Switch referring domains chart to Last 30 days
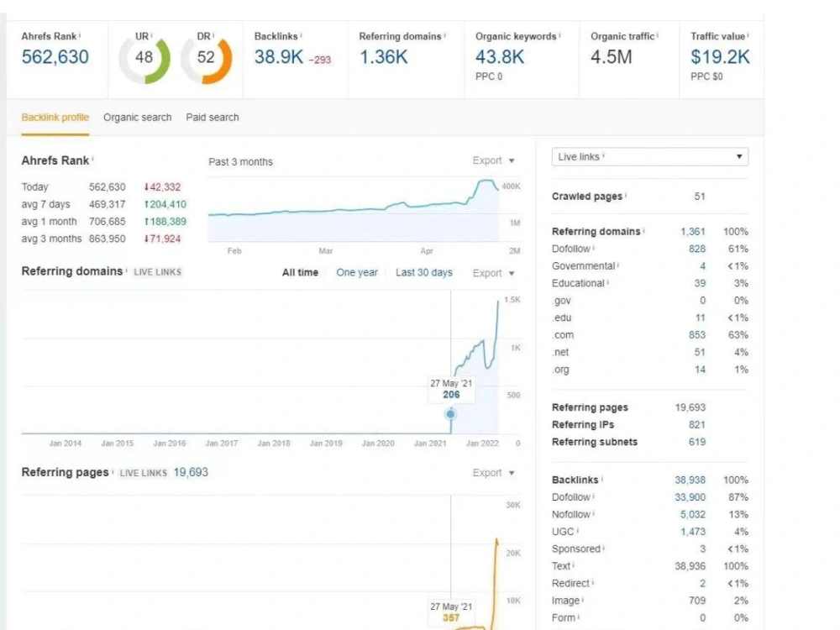This screenshot has height=630, width=840. coord(423,273)
